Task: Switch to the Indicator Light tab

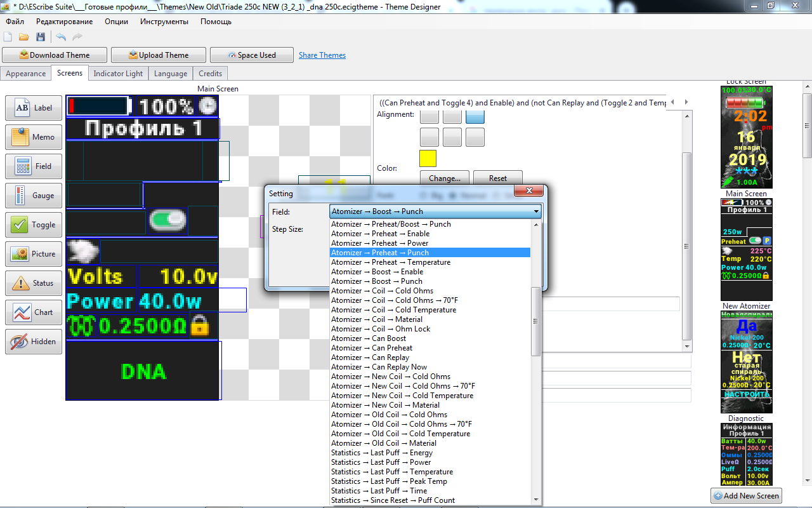Action: click(x=118, y=74)
